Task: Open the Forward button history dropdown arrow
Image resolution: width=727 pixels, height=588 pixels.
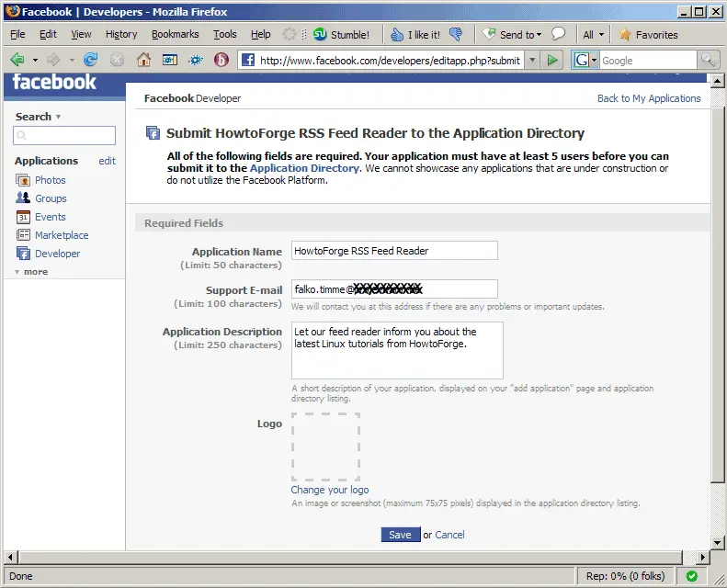Action: 72,61
